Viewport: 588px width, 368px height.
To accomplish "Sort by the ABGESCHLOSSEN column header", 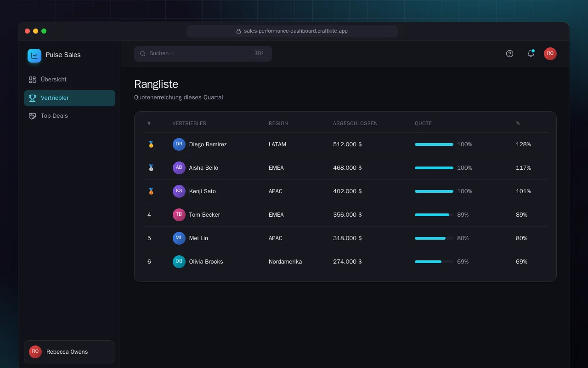I will click(355, 124).
